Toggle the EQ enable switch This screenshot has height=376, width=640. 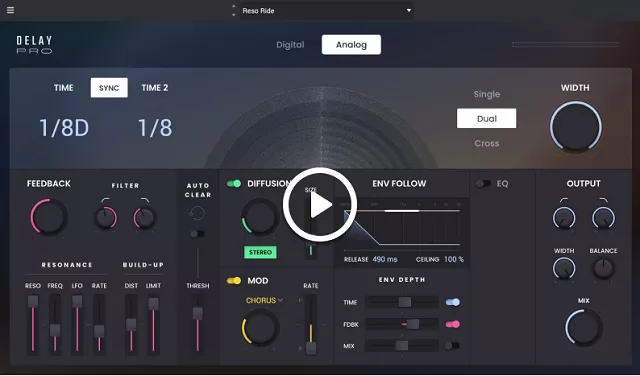pyautogui.click(x=484, y=184)
